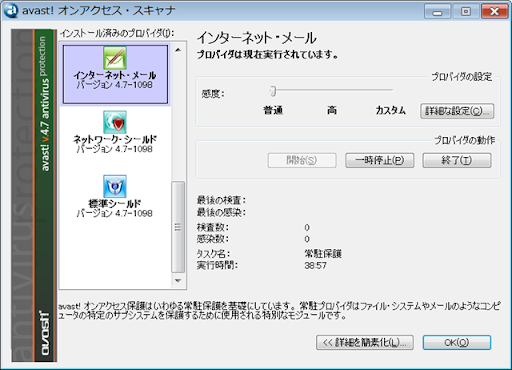The image size is (512, 370).
Task: Set sensitivity to カスタム on slider
Action: [x=391, y=90]
